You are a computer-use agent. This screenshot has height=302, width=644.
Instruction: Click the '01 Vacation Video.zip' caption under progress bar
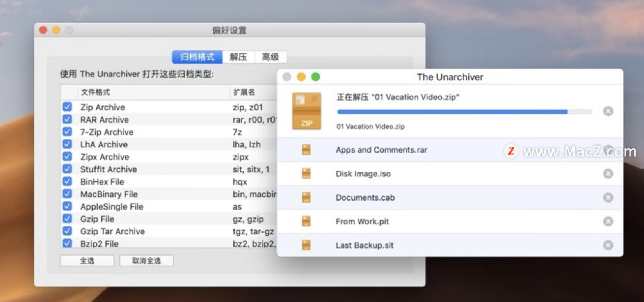[x=370, y=126]
